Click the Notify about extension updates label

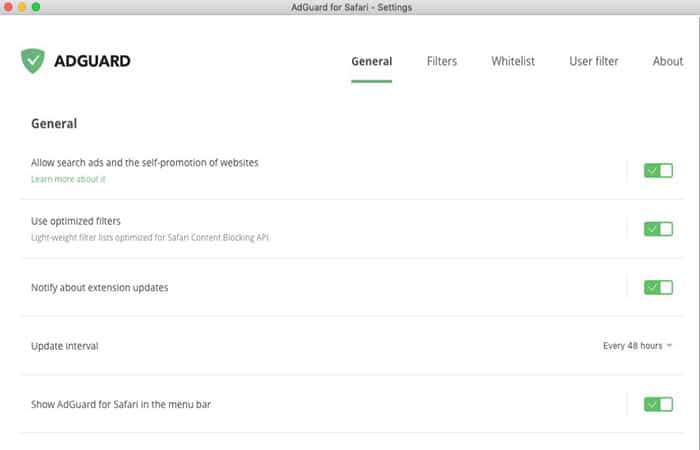(x=100, y=288)
